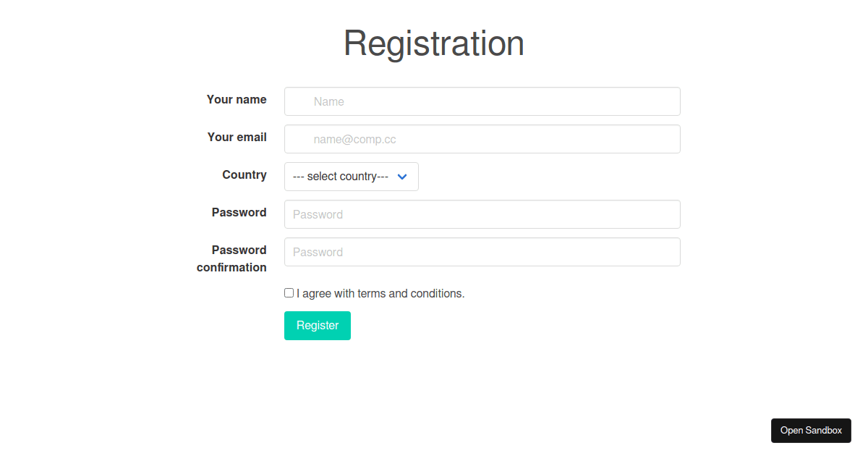This screenshot has width=868, height=456.
Task: Tick the terms and conditions checkbox
Action: [289, 293]
